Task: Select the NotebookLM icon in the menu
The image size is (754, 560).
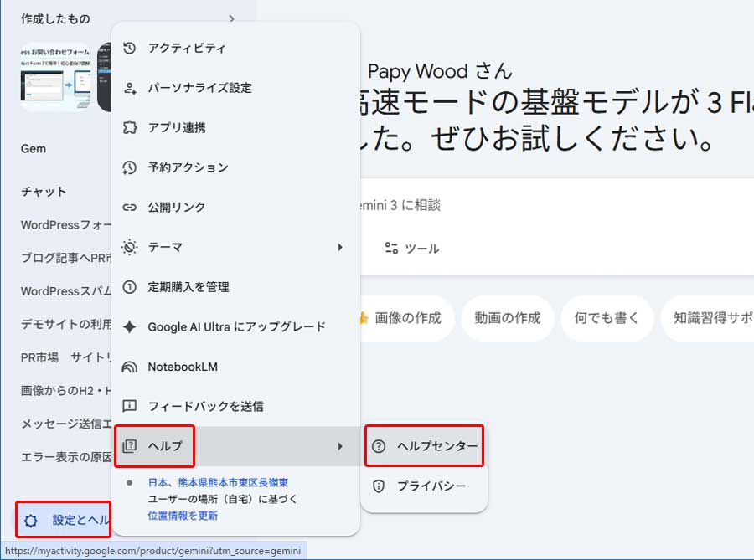Action: pos(130,367)
